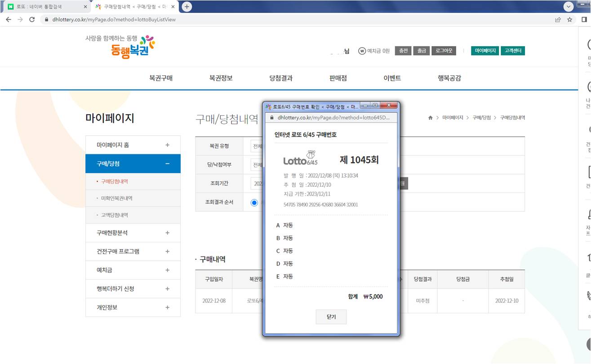
Task: Open the site info lock icon
Action: 46,20
